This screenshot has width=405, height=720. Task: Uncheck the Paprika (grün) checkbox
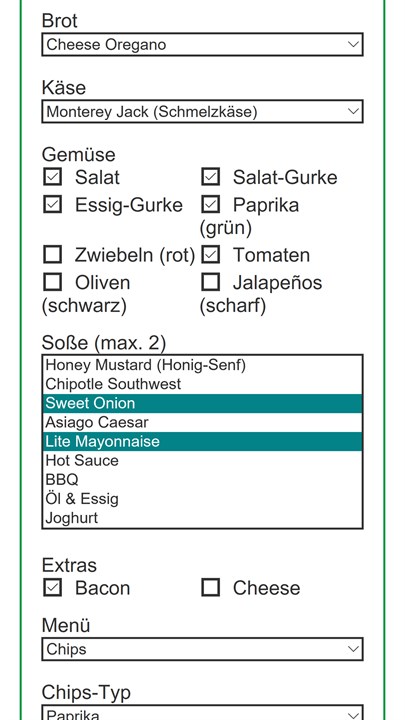pos(210,204)
